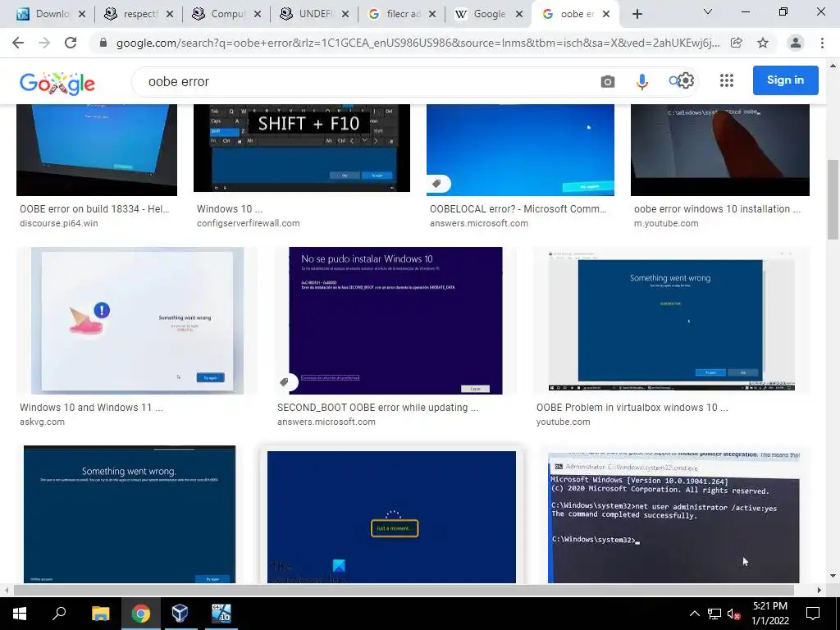Click the address bar URL

(418, 43)
